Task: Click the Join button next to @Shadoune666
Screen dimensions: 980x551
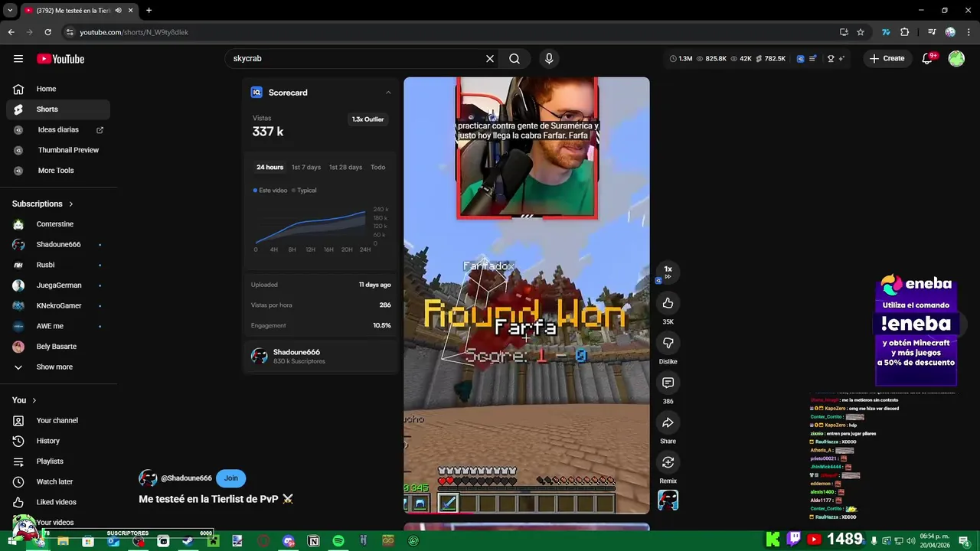Action: click(x=231, y=478)
